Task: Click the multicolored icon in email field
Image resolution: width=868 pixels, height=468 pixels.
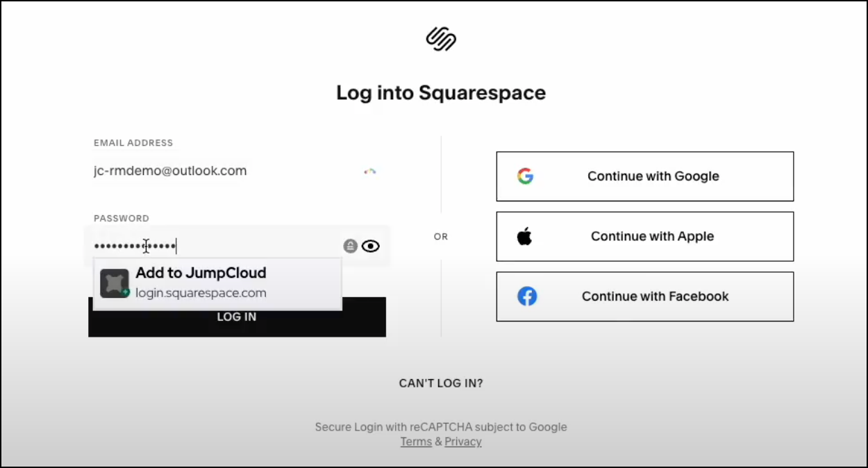Action: (x=370, y=172)
